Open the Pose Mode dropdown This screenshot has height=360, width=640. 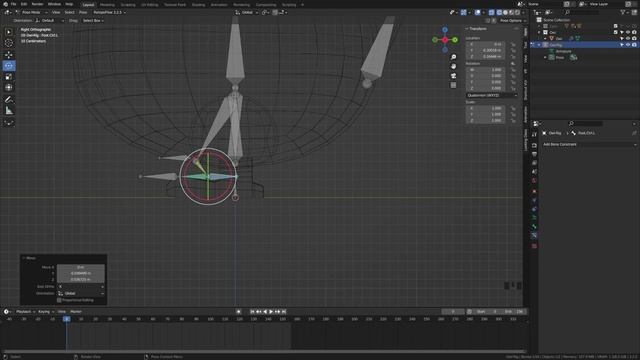[x=31, y=13]
